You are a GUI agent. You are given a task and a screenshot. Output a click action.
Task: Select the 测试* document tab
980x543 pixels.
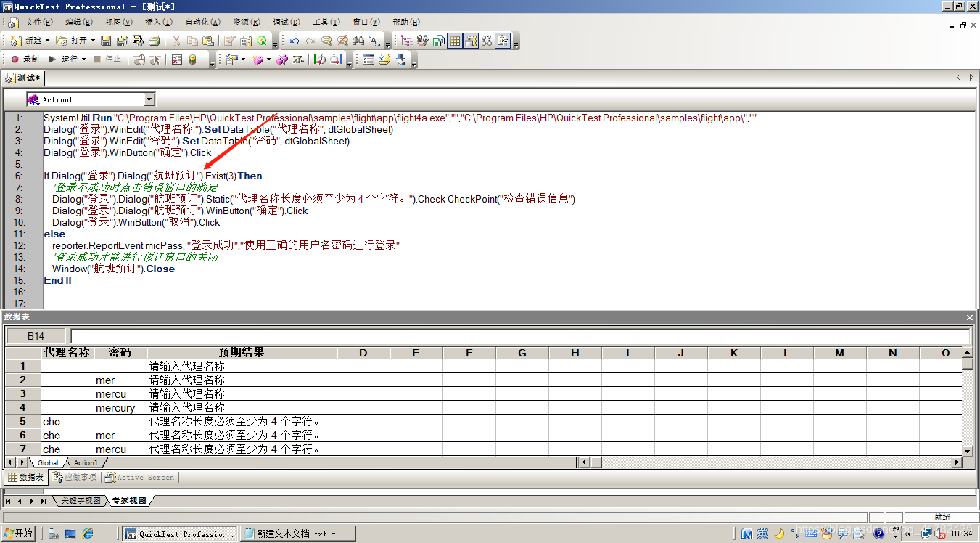(24, 78)
